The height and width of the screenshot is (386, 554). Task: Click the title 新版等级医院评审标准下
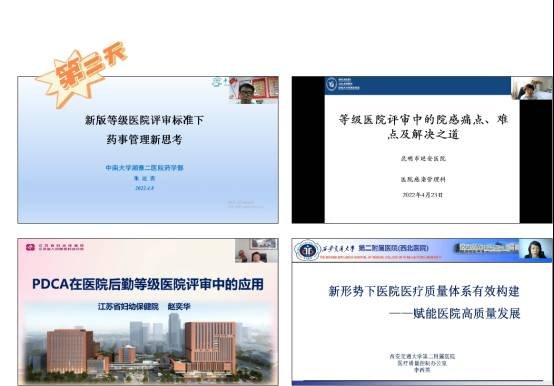(x=144, y=120)
